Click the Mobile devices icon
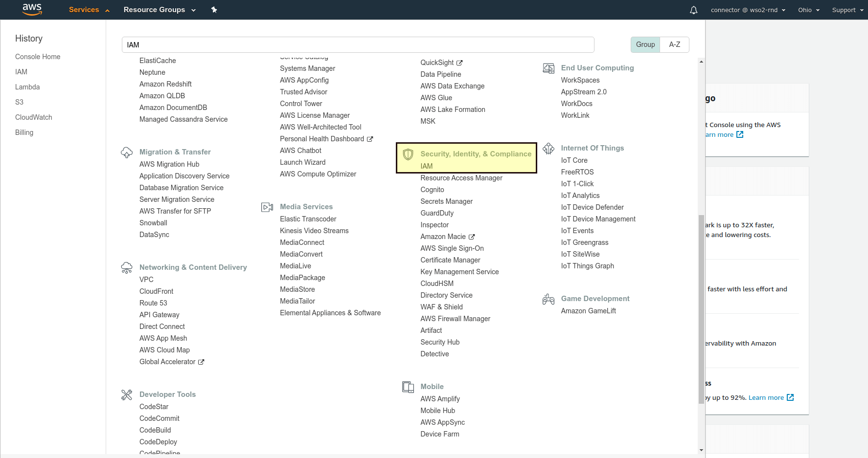 tap(408, 387)
